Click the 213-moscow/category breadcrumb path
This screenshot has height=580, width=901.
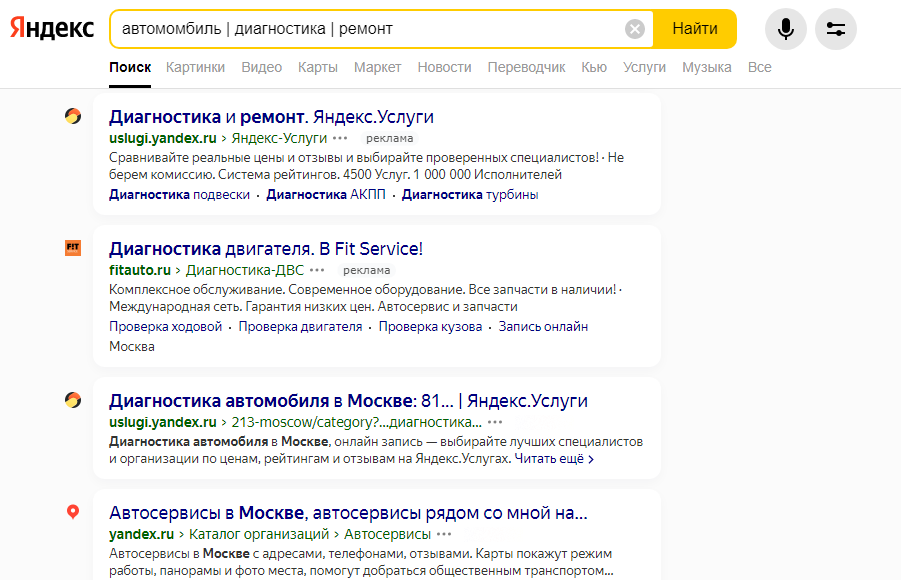[x=356, y=422]
